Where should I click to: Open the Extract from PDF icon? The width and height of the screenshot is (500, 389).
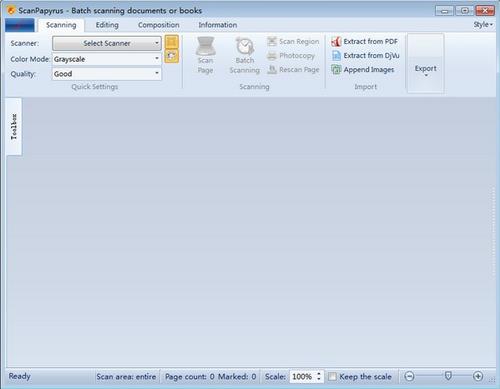pyautogui.click(x=336, y=41)
